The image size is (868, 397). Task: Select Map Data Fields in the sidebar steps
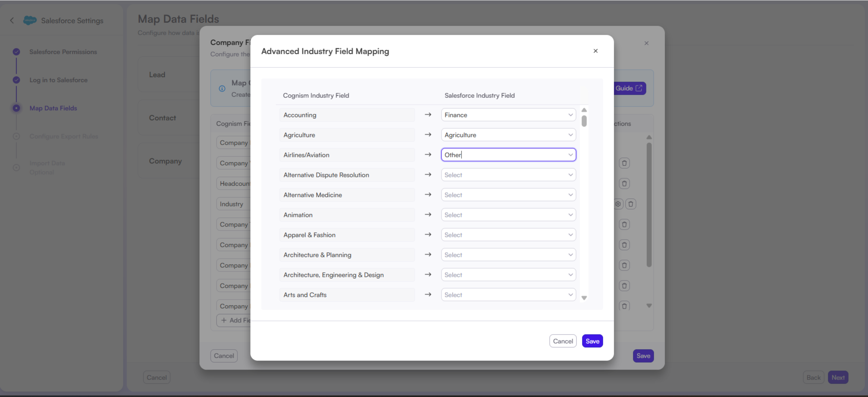[53, 108]
